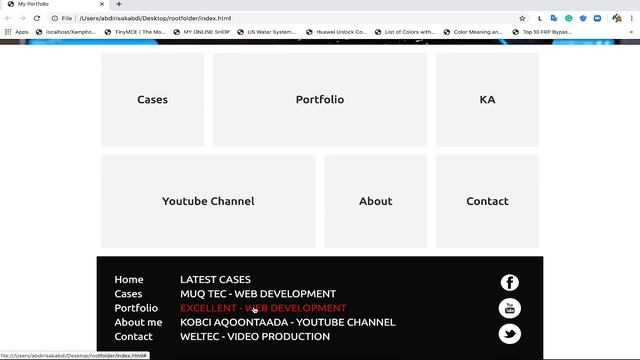Screen dimensions: 640x360
Task: Open the Twitter bird icon in footer
Action: click(509, 334)
